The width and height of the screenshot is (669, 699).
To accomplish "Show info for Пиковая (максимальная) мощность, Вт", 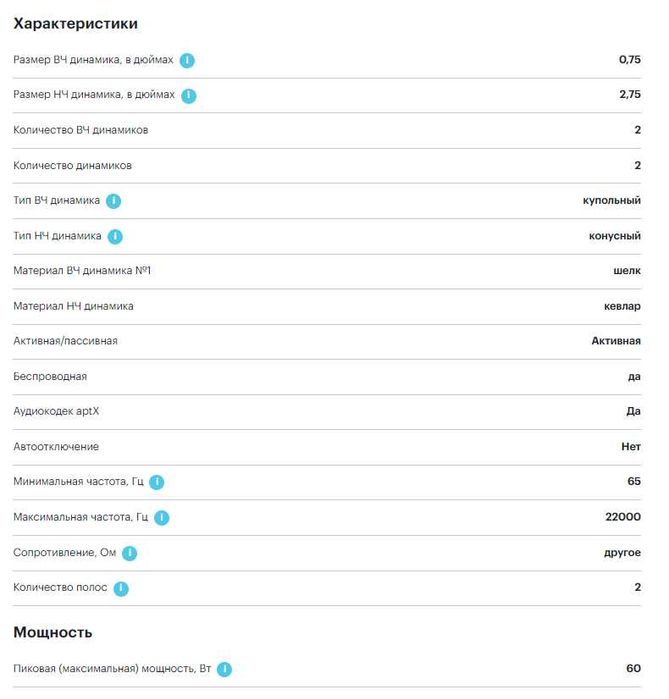I will pyautogui.click(x=224, y=669).
